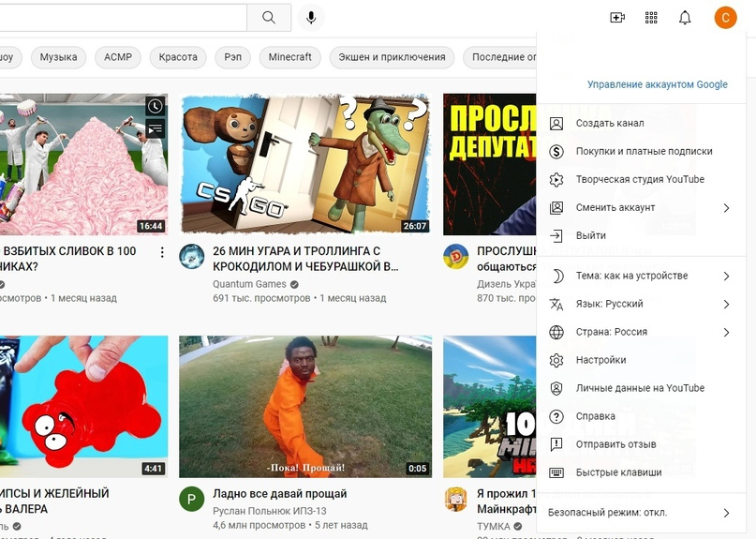
Task: Play the orange jumpsuit man thumbnail
Action: (x=305, y=407)
